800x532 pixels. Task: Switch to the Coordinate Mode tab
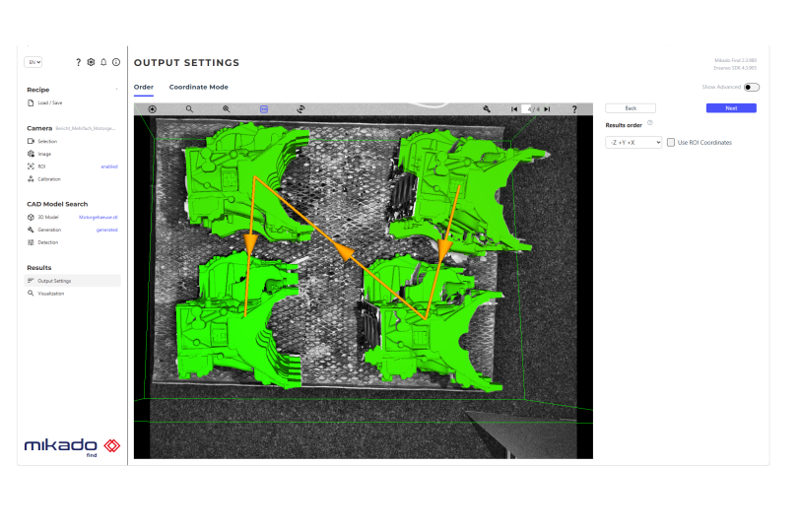198,87
